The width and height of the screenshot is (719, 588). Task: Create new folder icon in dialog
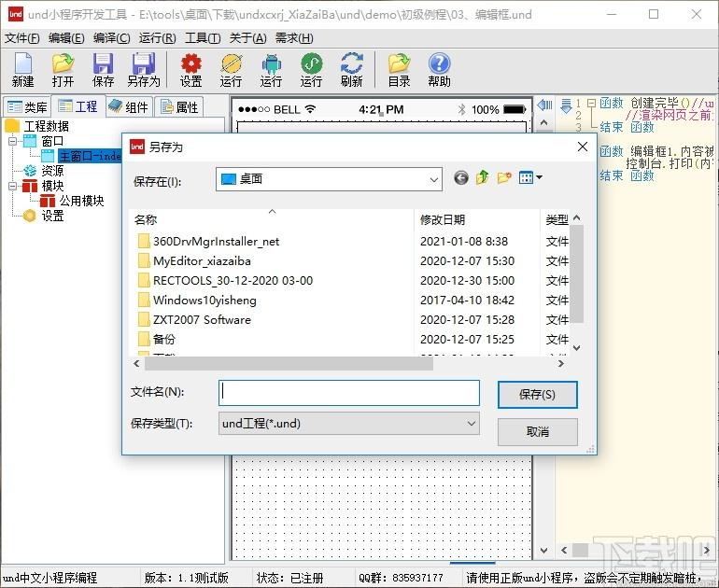[x=504, y=177]
